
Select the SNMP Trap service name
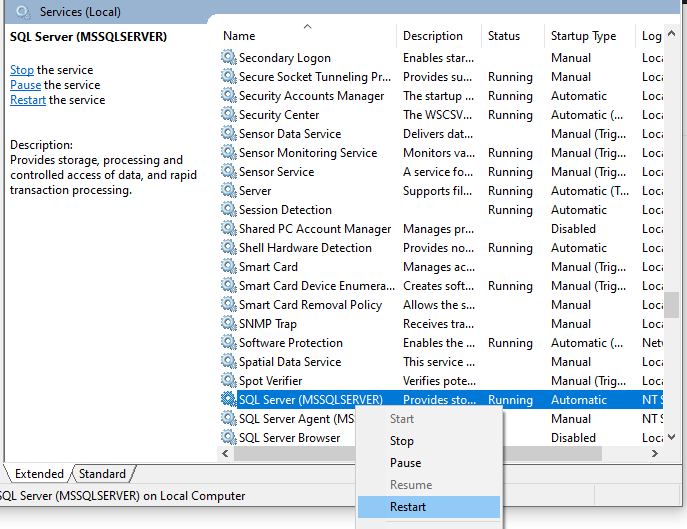[x=268, y=324]
